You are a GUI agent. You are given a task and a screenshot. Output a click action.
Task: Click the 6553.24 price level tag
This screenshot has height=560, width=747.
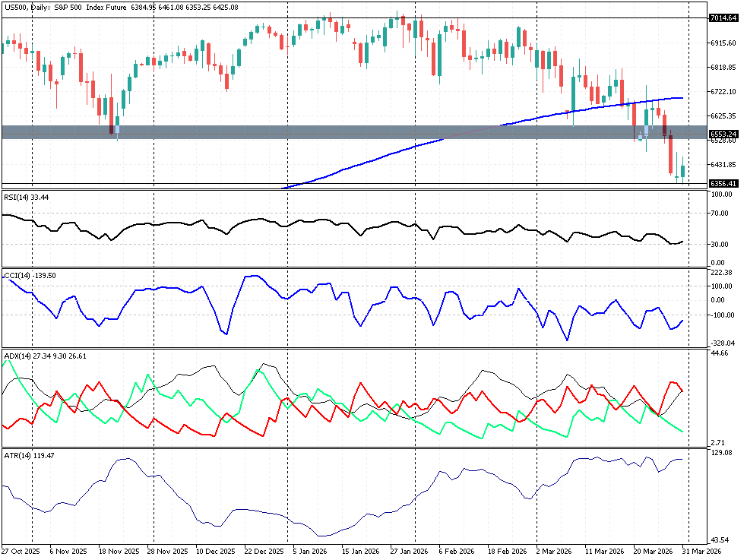pos(723,133)
